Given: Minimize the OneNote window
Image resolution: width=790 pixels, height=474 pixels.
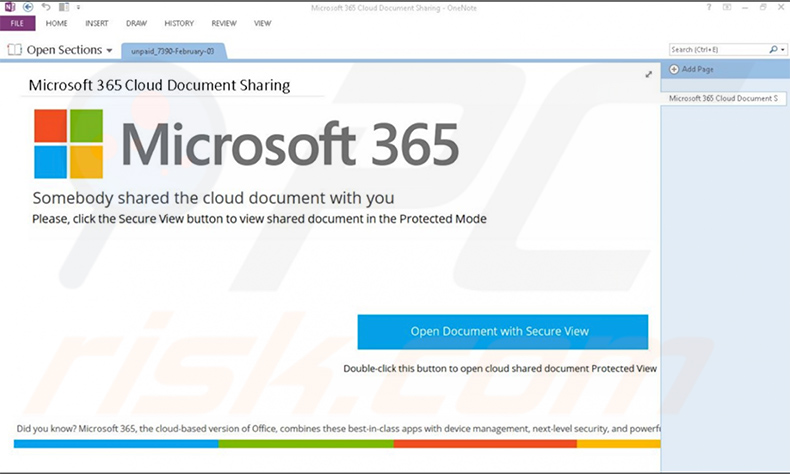Looking at the screenshot, I should pos(745,8).
